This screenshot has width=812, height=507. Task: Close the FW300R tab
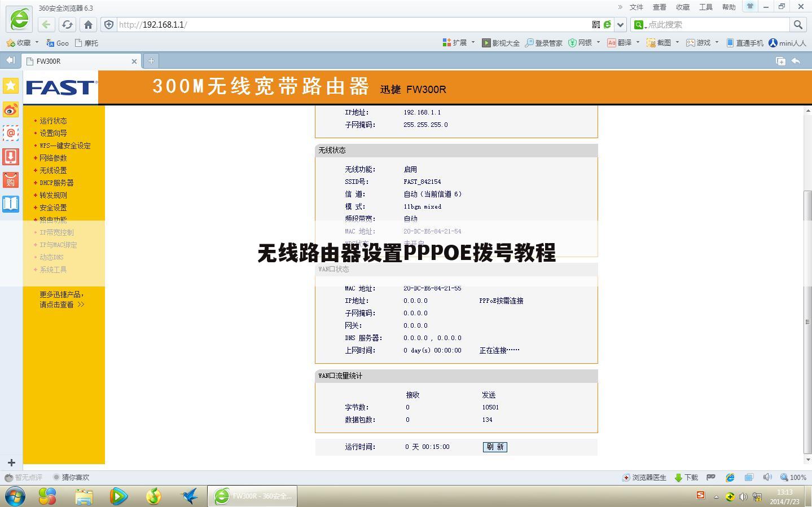coord(134,61)
